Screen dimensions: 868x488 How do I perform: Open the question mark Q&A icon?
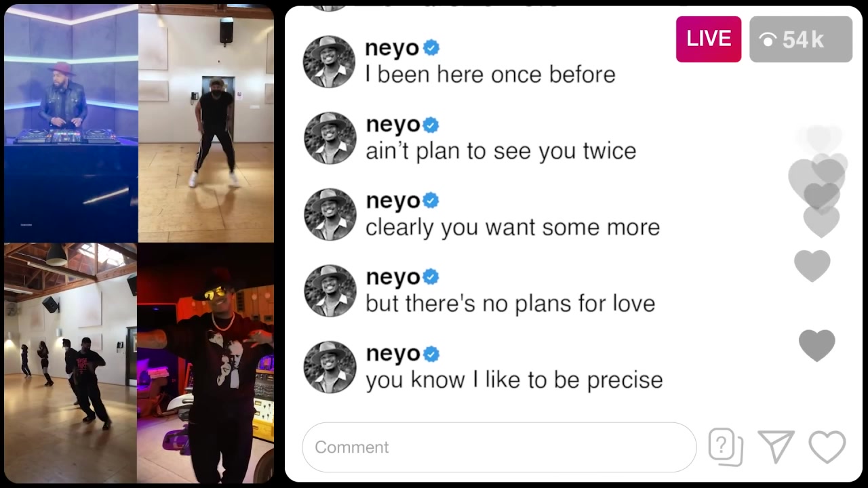pos(726,447)
